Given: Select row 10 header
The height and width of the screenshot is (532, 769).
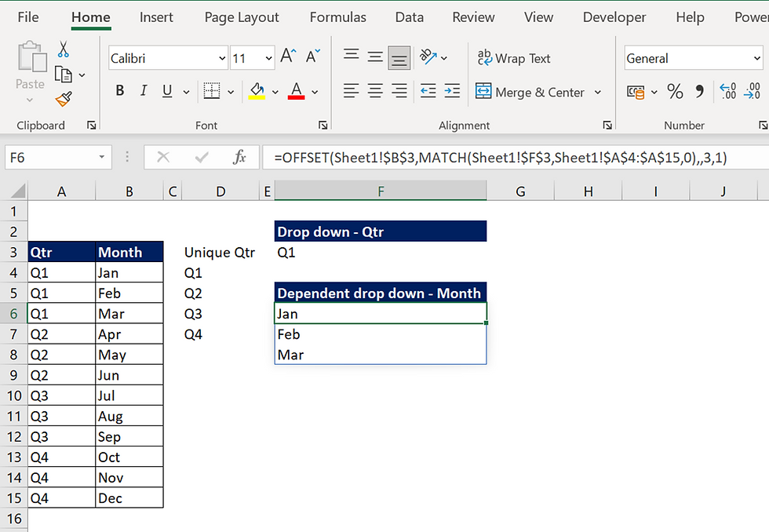Looking at the screenshot, I should 14,395.
